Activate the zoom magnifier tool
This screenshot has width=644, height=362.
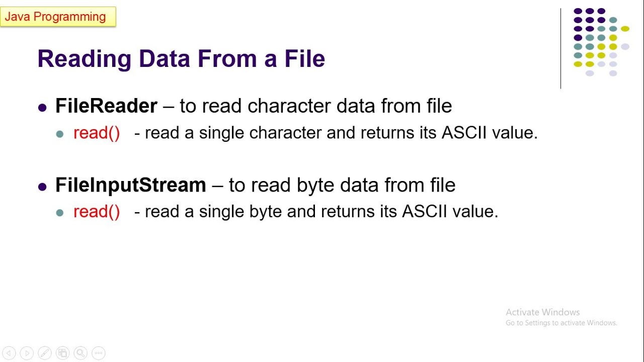pos(80,353)
